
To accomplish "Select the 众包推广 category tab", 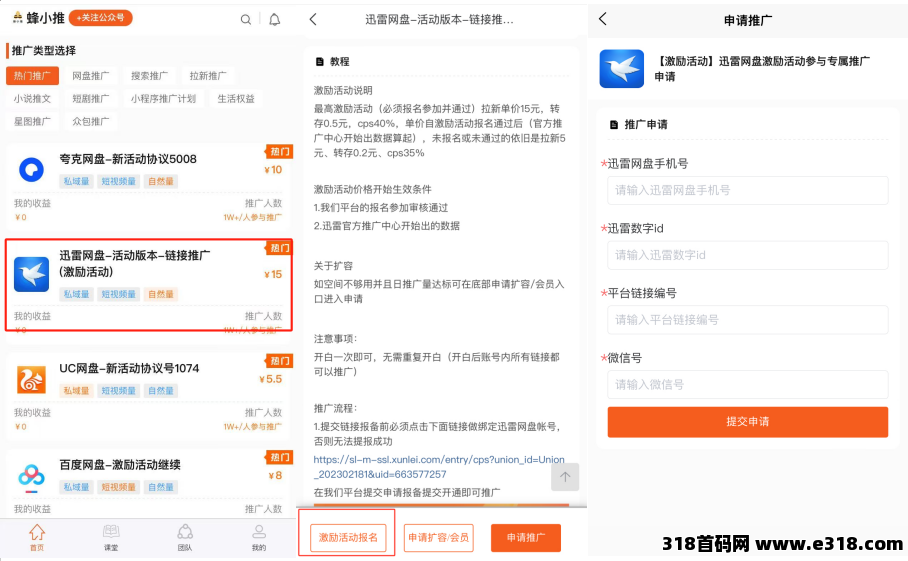I will (91, 121).
